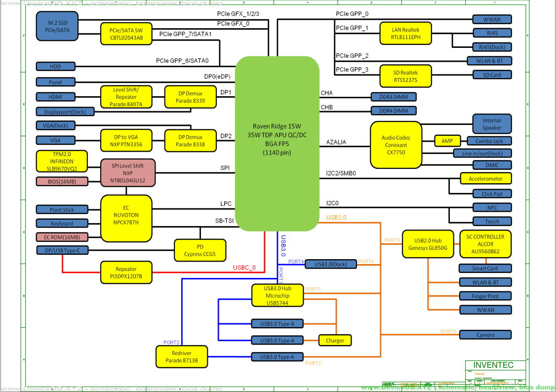Screen dimensions: 556x392
Task: Click the INVENTEC title block logo
Action: tap(493, 365)
